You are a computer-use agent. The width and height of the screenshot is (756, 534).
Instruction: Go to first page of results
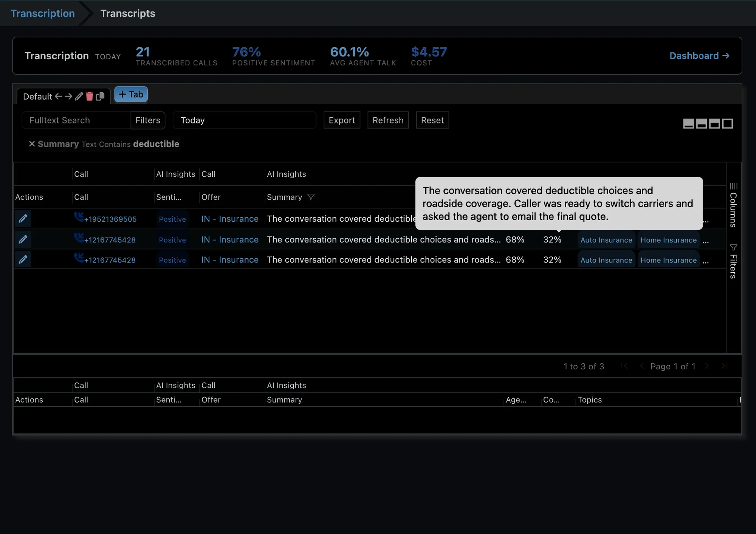tap(624, 366)
